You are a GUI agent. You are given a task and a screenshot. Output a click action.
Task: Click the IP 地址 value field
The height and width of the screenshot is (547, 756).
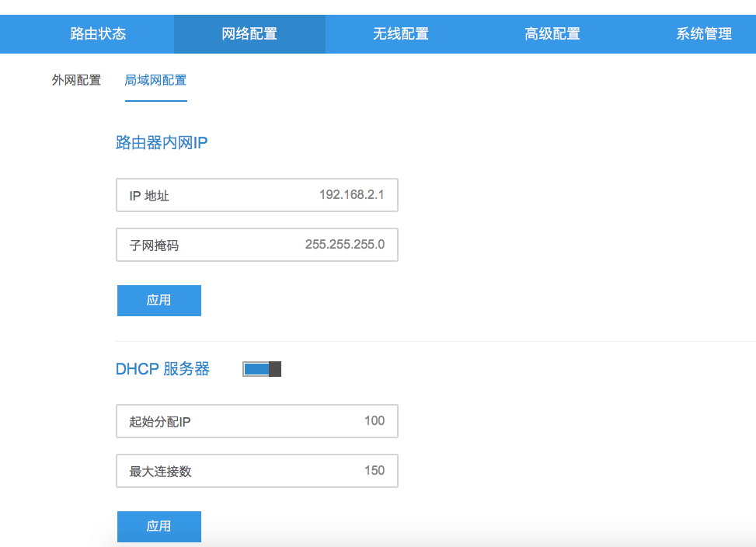click(257, 195)
